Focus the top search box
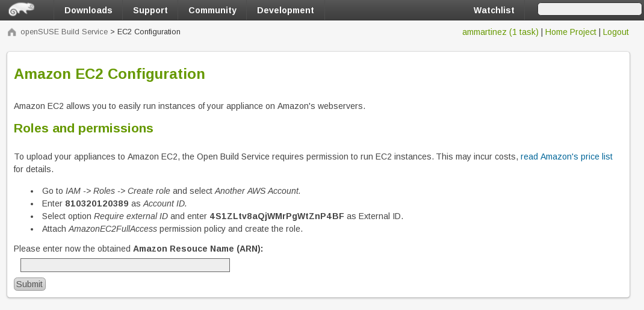 589,10
